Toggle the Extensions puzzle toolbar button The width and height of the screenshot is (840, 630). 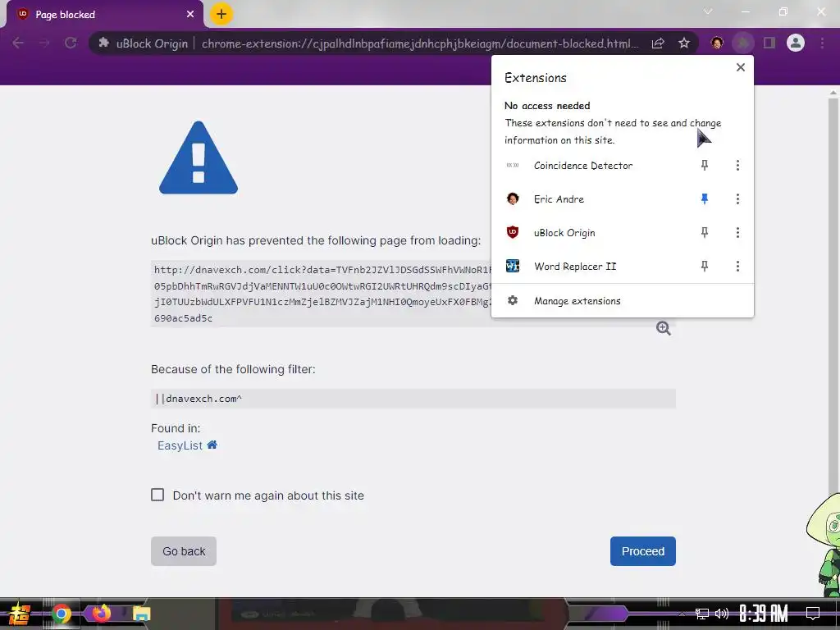[x=743, y=43]
